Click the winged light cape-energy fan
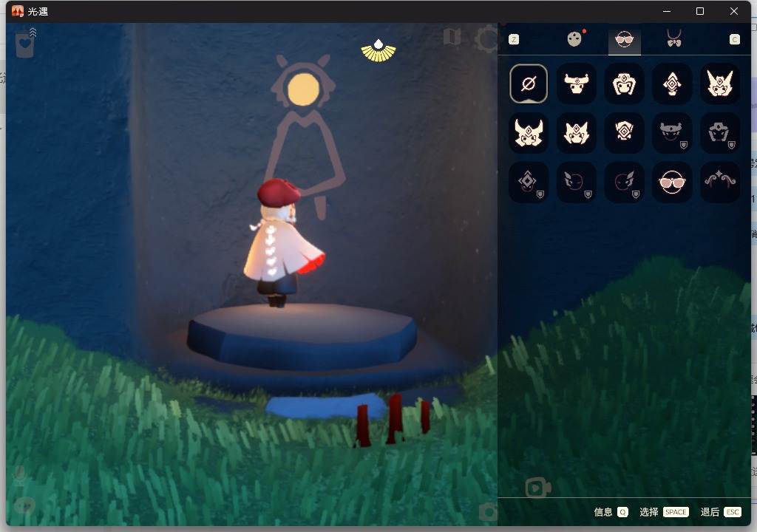This screenshot has height=532, width=757. point(378,51)
